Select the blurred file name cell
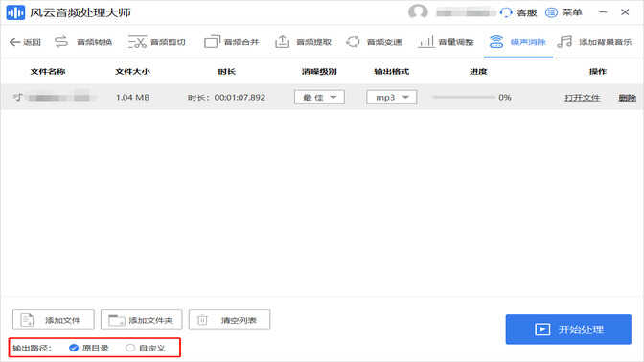 point(61,98)
